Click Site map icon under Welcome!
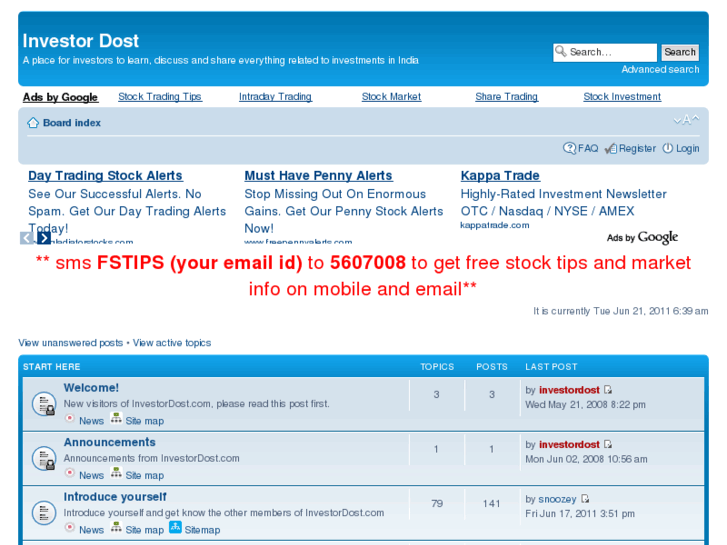 116,418
